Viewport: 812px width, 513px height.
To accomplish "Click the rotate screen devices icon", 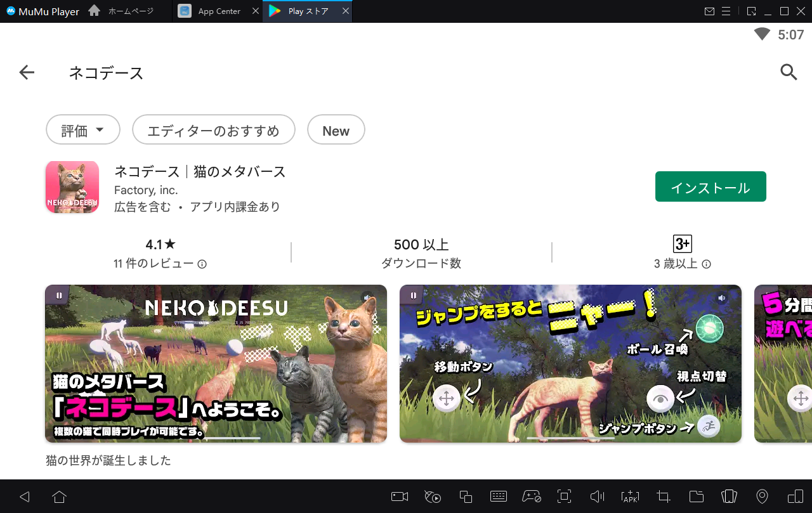I will (x=796, y=497).
